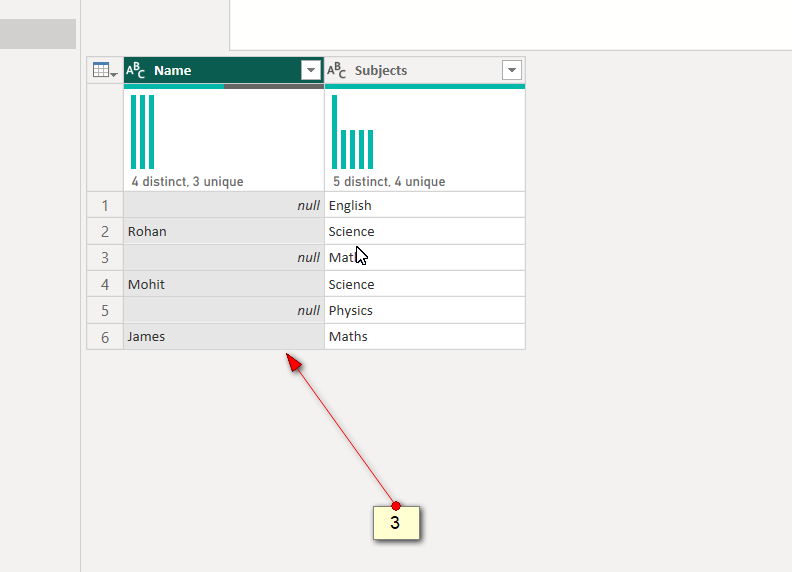Select row number 3
The image size is (792, 572).
pos(105,258)
